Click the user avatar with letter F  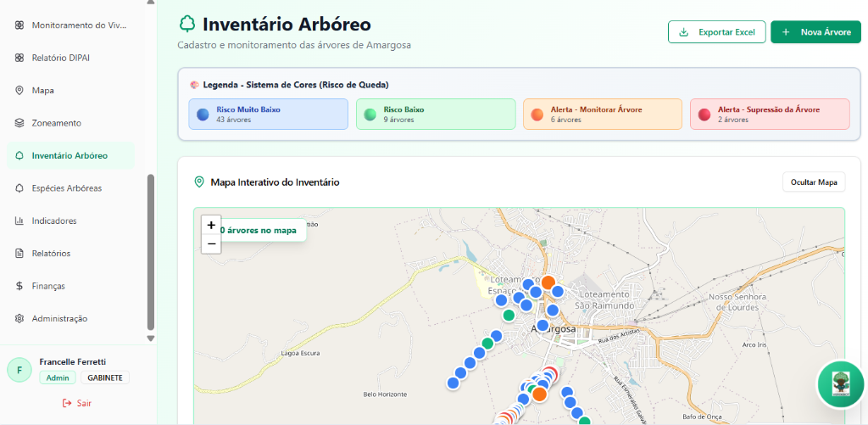click(20, 370)
